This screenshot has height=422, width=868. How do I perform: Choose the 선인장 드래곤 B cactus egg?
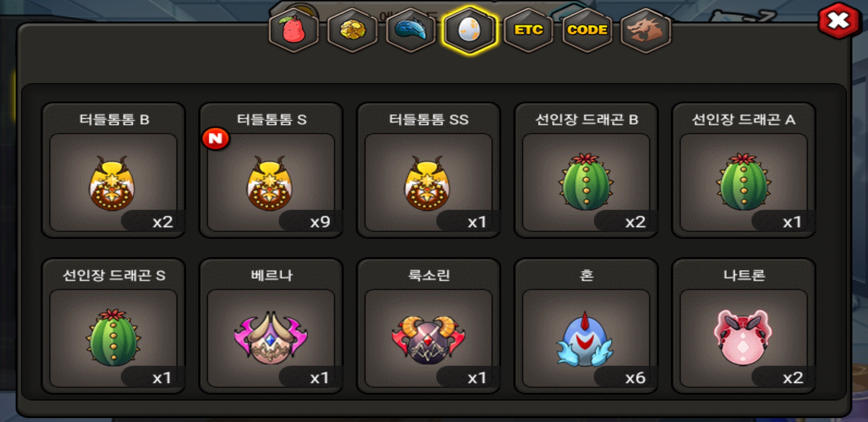point(586,170)
